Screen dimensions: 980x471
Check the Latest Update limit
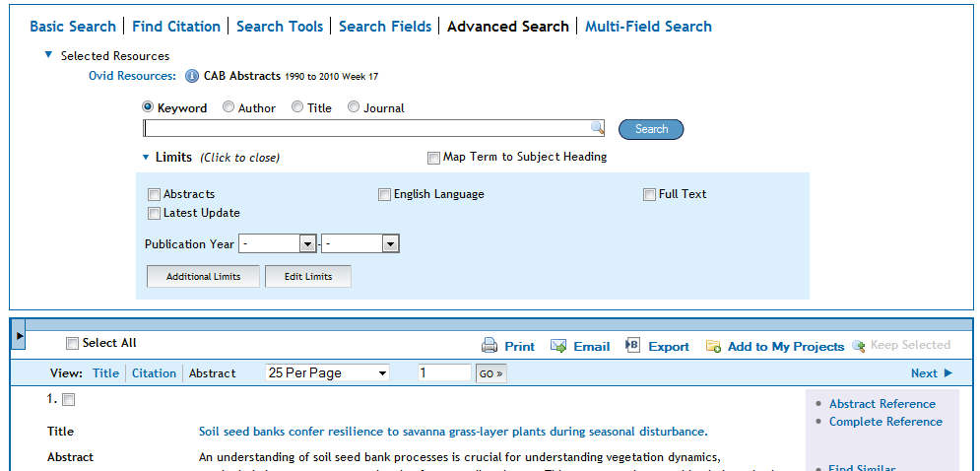(155, 213)
